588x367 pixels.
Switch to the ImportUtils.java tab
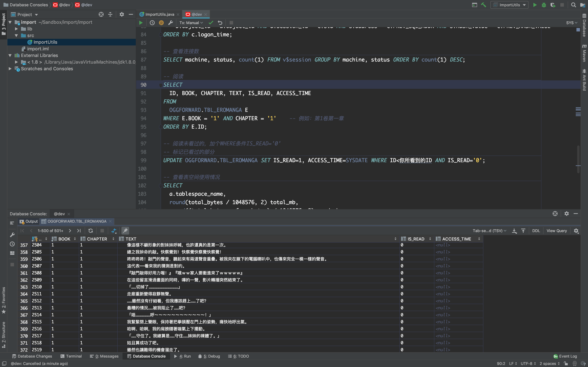(158, 14)
